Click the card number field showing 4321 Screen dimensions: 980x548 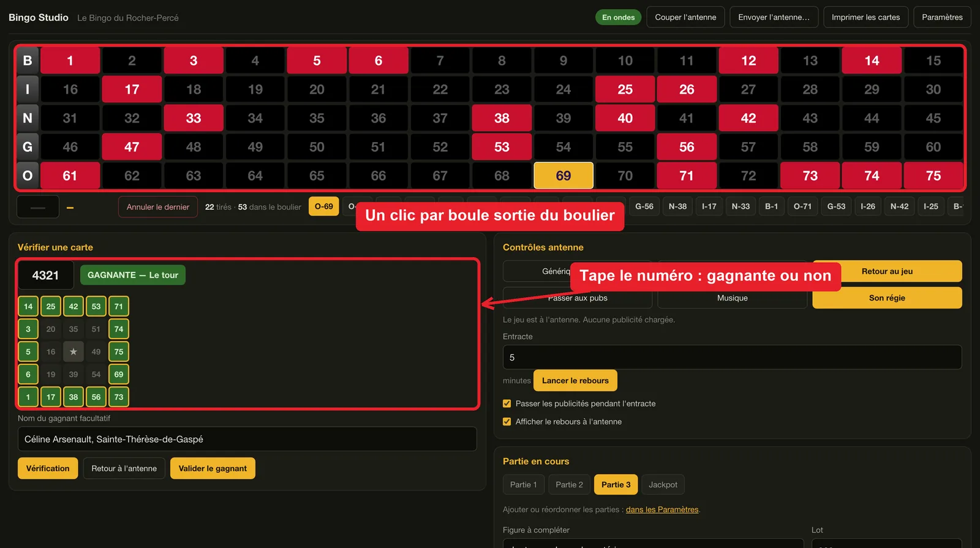(45, 276)
